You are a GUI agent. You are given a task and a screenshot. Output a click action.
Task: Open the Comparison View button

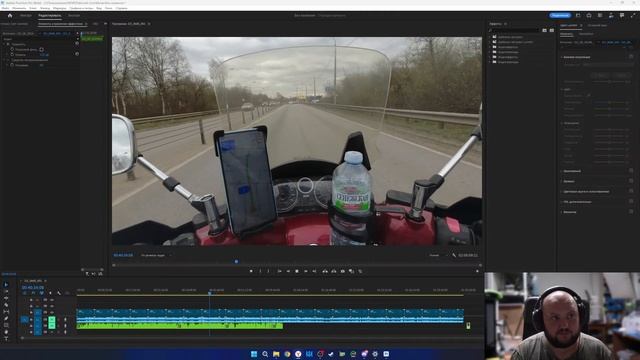351,271
